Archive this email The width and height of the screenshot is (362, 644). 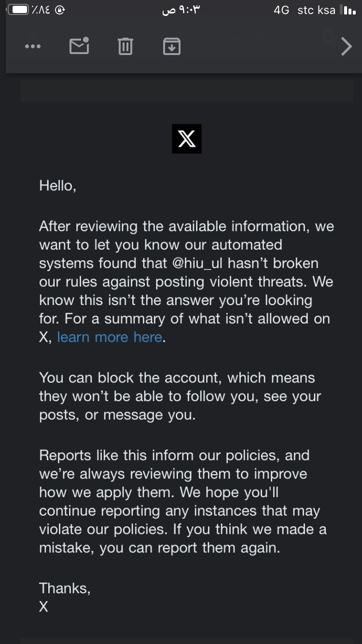coord(172,46)
